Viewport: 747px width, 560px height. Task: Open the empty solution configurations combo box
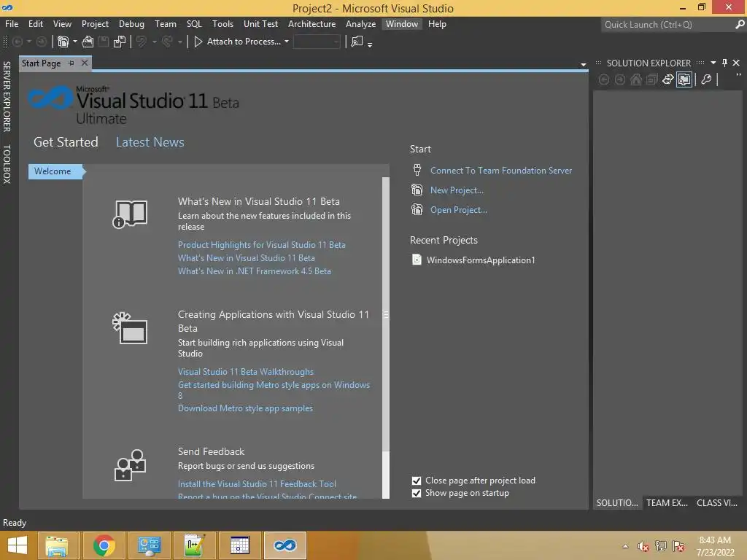(x=317, y=42)
